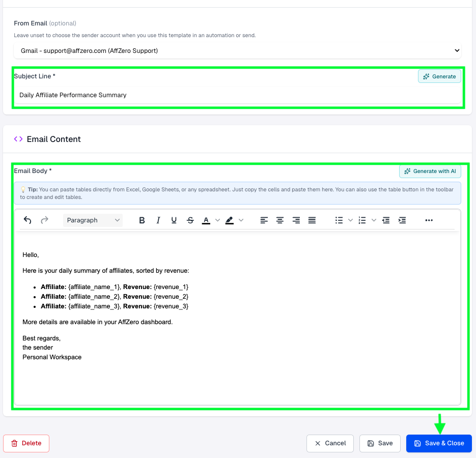Screen dimensions: 476x458
Task: Expand bullet list style options
Action: point(350,220)
